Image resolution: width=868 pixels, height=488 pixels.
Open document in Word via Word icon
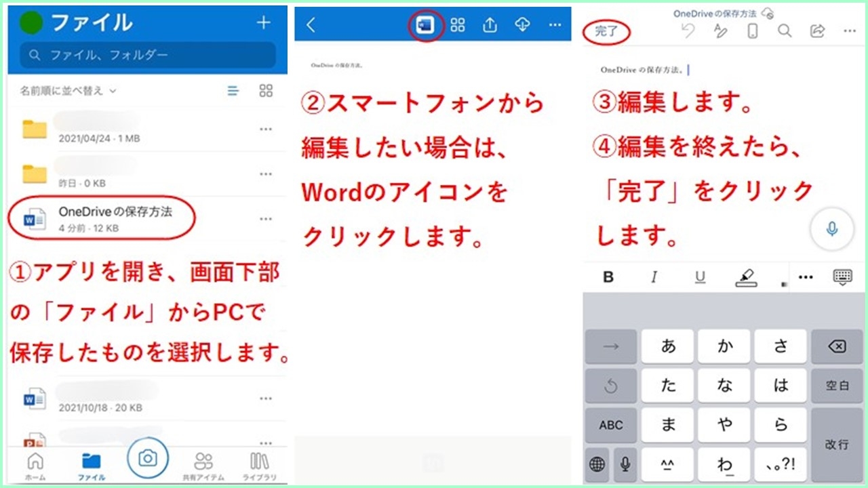[x=426, y=25]
